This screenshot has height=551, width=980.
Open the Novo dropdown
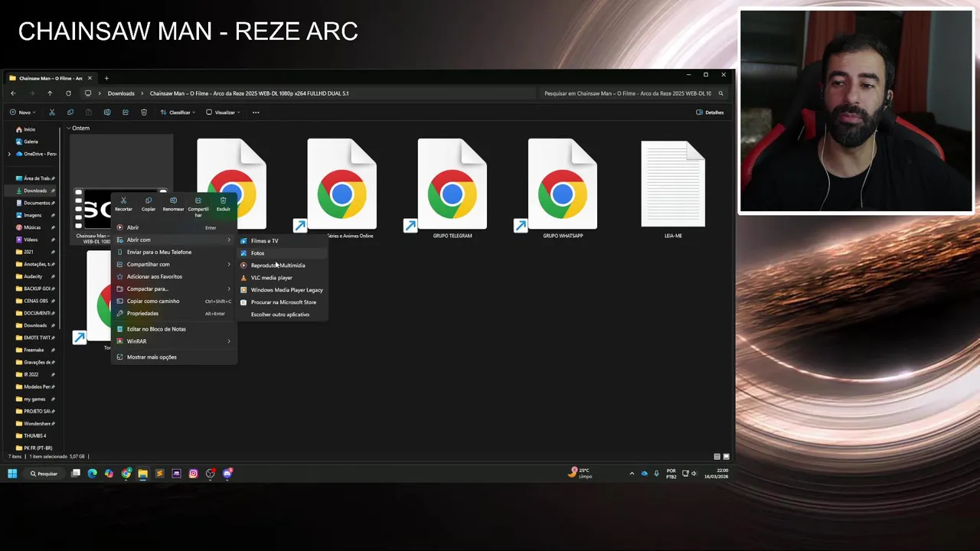(22, 112)
